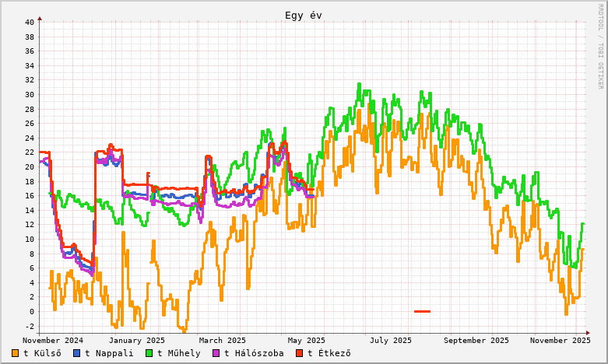Viewport: 608px width, 364px height.
Task: Click the red t Étkező legend swatch
Action: click(x=300, y=353)
